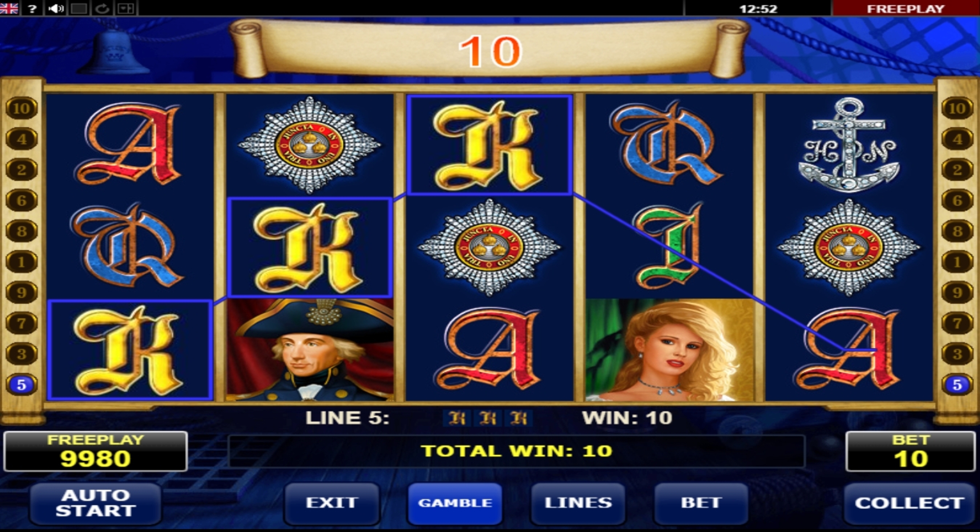Open the LINES selector
Image resolution: width=980 pixels, height=532 pixels.
pos(578,503)
